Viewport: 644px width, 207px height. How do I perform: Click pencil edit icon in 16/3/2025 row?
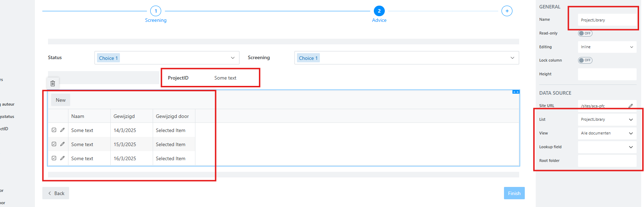(62, 158)
